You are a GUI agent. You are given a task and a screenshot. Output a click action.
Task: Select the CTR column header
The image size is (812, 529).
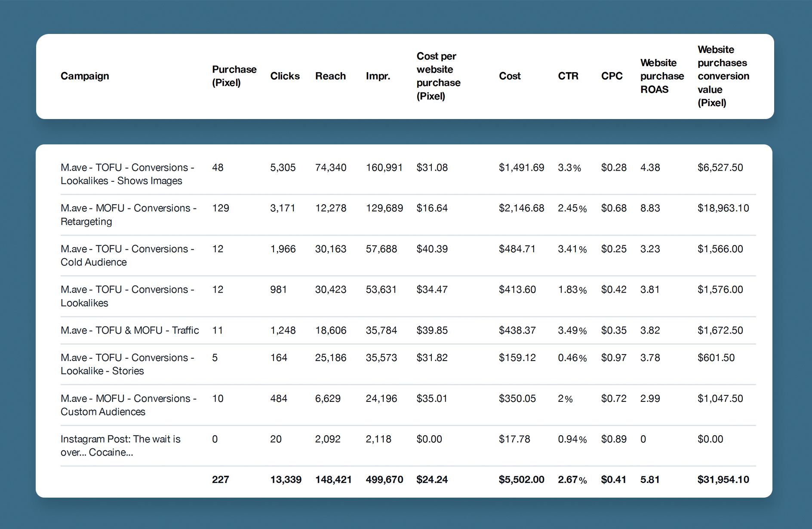click(569, 76)
